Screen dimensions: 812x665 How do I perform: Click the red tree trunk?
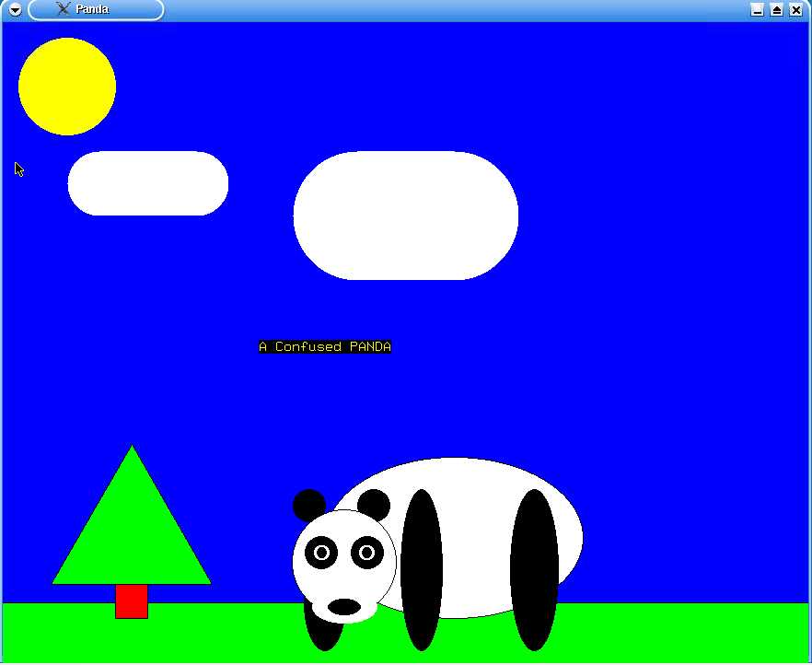132,601
